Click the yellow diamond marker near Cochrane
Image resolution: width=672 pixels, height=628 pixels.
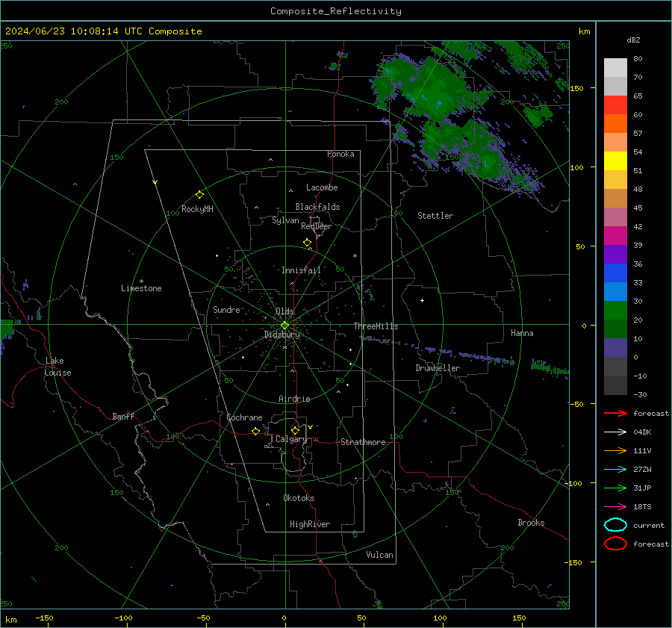255,431
